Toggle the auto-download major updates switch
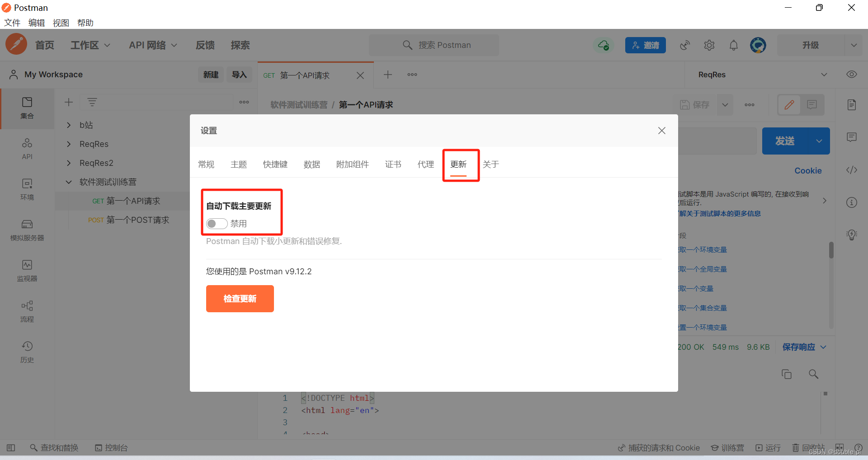 pos(217,224)
